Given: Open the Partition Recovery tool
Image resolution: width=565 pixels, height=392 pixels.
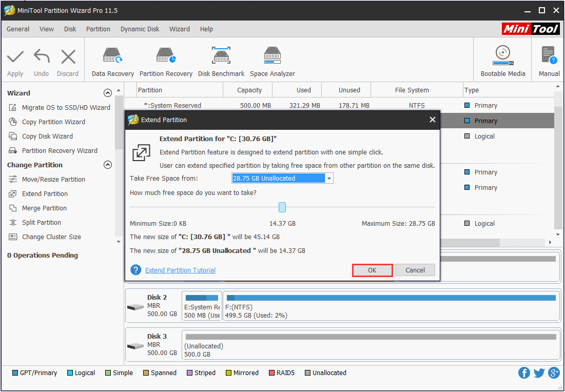Looking at the screenshot, I should pos(166,62).
